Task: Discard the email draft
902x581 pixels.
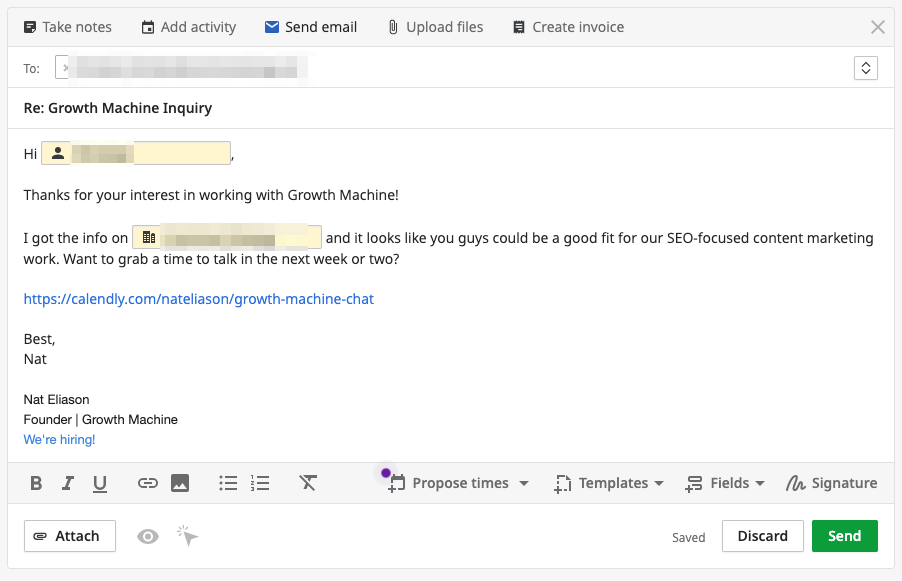Action: pyautogui.click(x=763, y=536)
